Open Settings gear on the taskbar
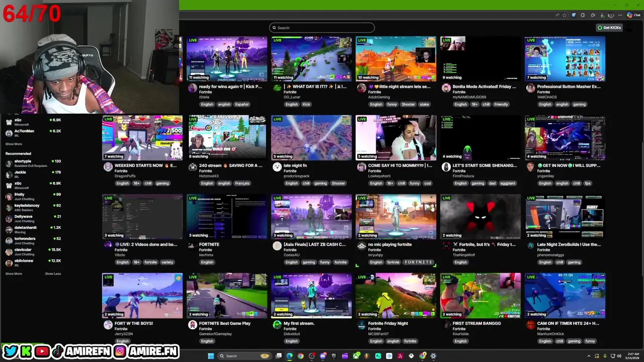This screenshot has width=644, height=362. (x=433, y=356)
